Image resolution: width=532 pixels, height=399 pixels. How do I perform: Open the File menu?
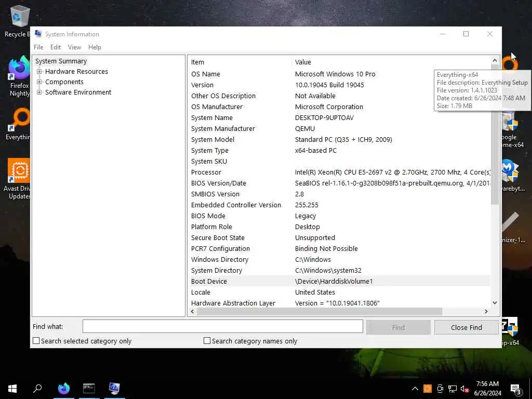[38, 47]
